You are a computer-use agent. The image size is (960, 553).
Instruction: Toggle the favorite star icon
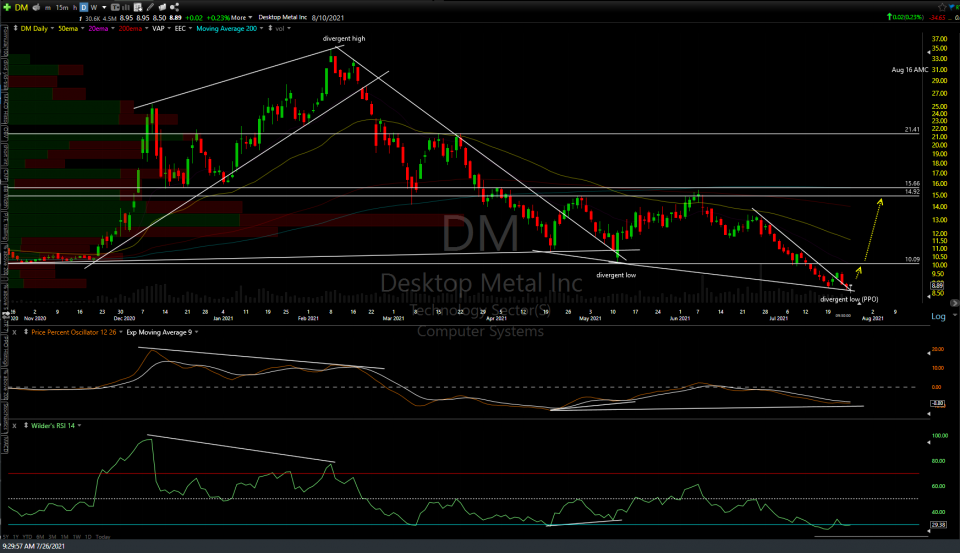[943, 7]
